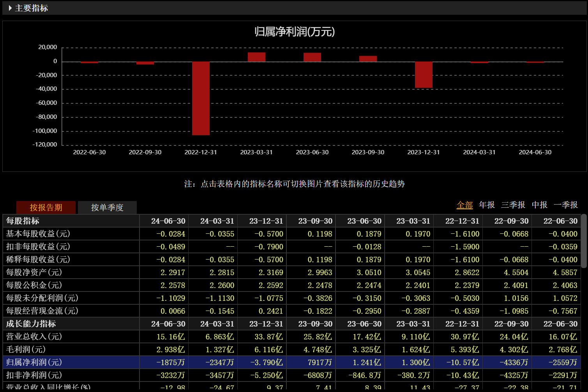Switch to 按报告期 tab

pos(46,207)
